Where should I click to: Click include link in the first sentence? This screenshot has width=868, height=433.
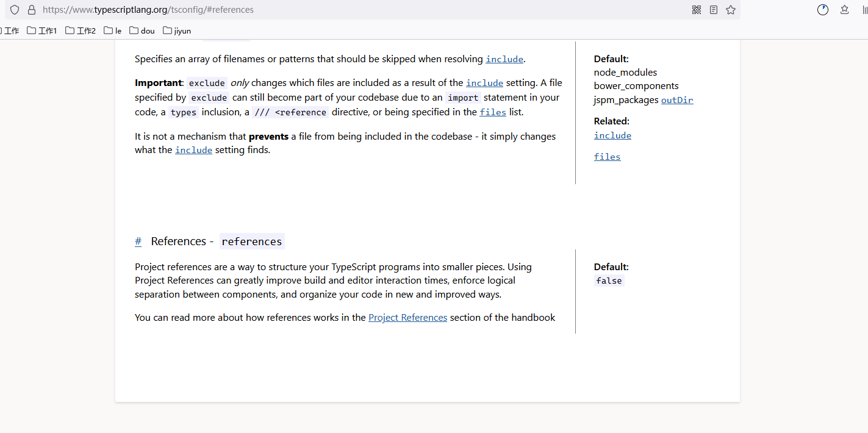tap(504, 59)
